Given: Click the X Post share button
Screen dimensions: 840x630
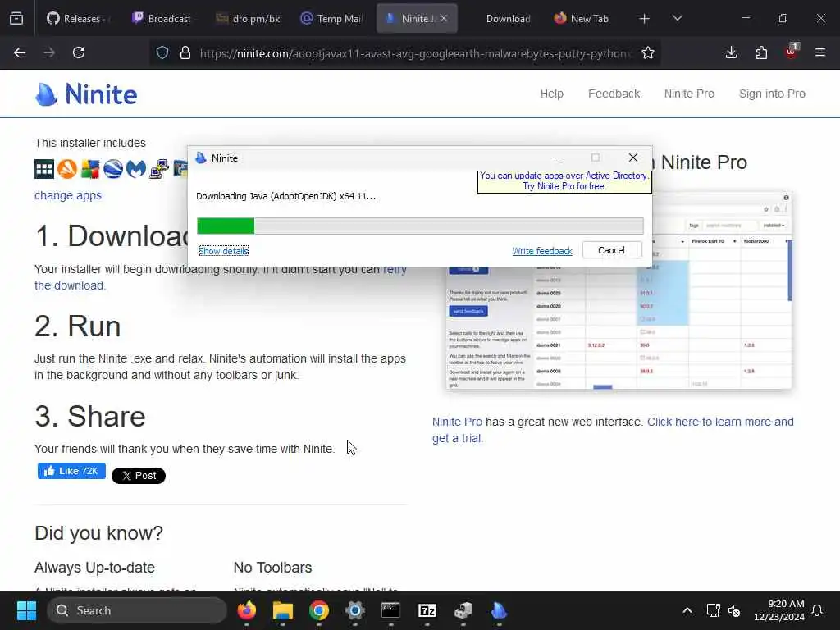Looking at the screenshot, I should click(138, 475).
